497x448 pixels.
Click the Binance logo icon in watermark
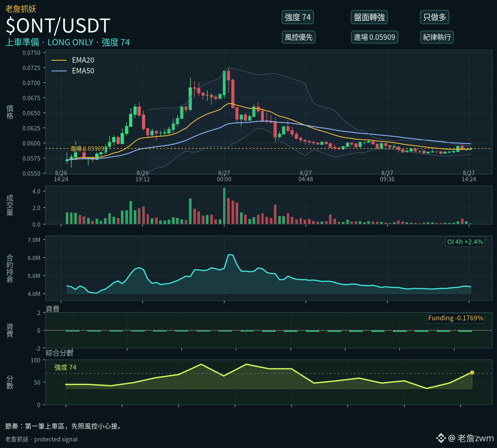click(441, 438)
